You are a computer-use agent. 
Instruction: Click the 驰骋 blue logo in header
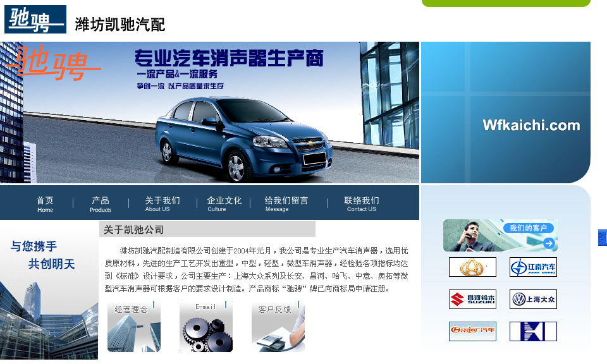tap(35, 20)
